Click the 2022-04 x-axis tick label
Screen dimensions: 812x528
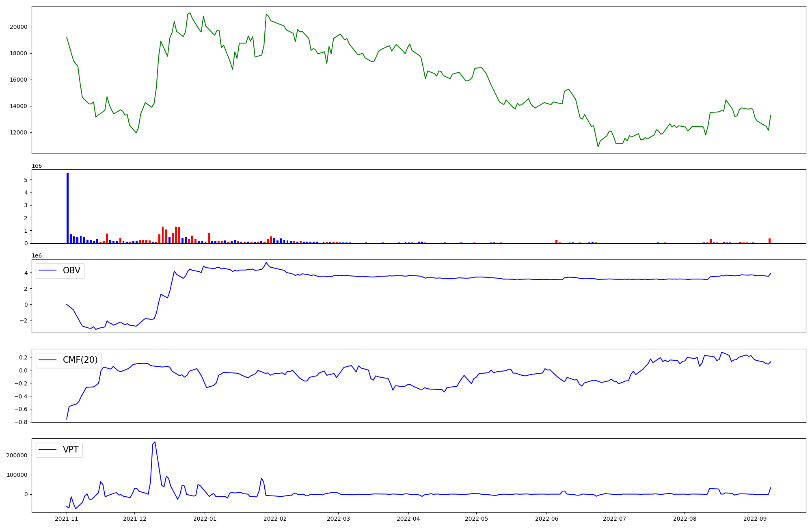tap(408, 519)
